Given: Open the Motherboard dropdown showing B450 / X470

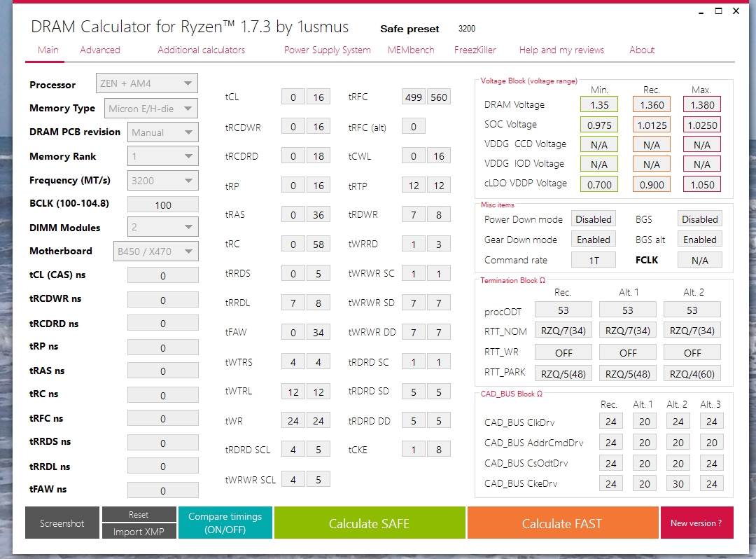Looking at the screenshot, I should [155, 251].
